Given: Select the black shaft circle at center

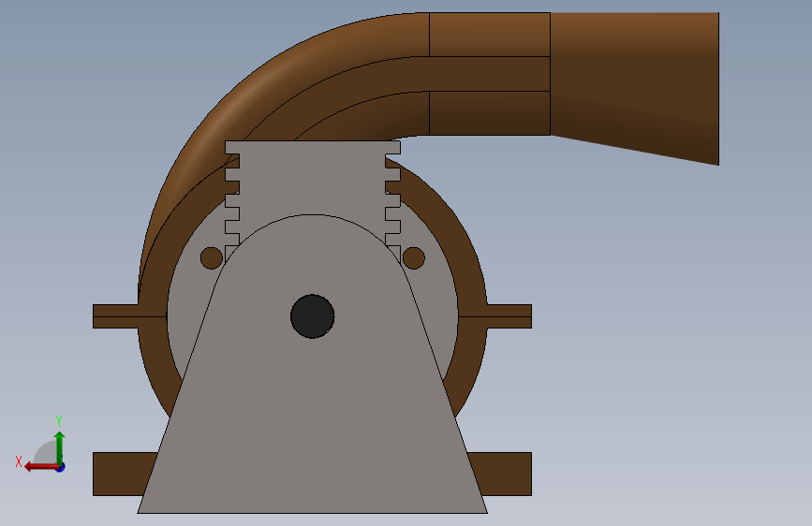Looking at the screenshot, I should [x=312, y=316].
